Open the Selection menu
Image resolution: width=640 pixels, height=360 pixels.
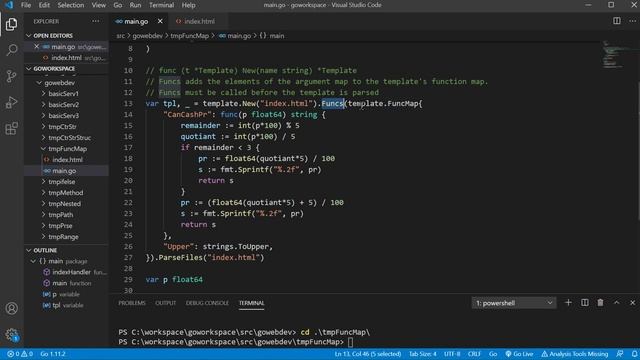[71, 5]
